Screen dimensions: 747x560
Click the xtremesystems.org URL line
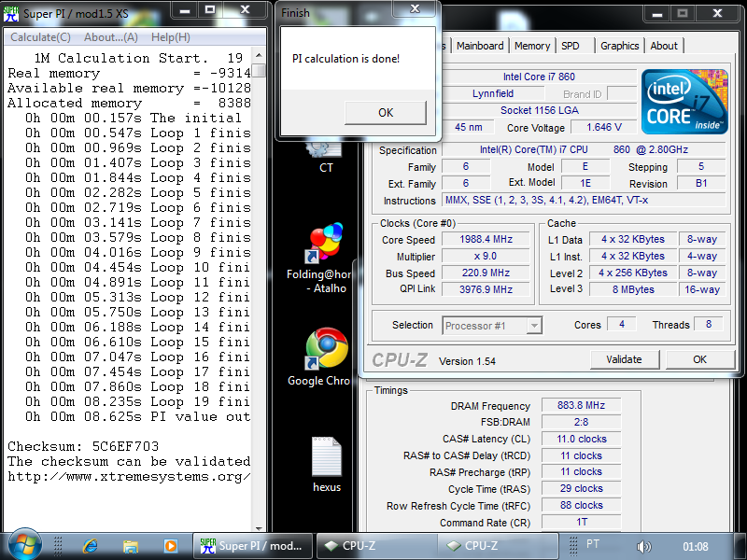[129, 476]
